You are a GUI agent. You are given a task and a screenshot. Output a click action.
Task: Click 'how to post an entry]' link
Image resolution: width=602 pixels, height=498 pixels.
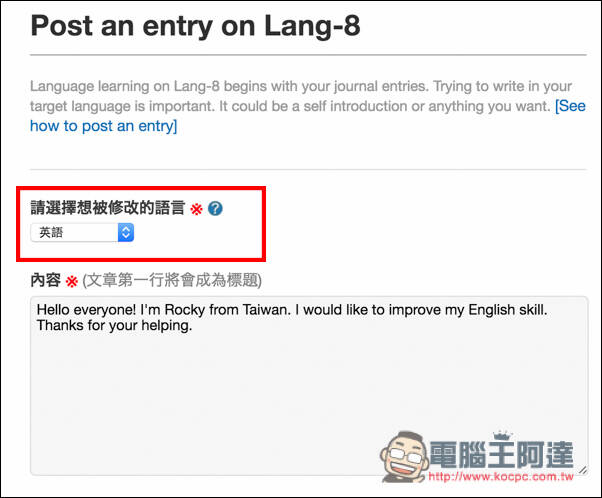104,126
